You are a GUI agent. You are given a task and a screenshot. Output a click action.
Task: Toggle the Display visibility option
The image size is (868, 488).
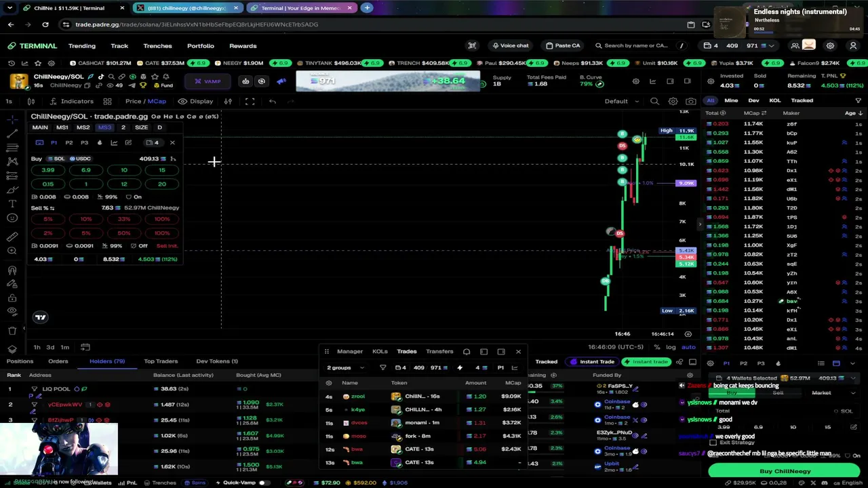[195, 101]
